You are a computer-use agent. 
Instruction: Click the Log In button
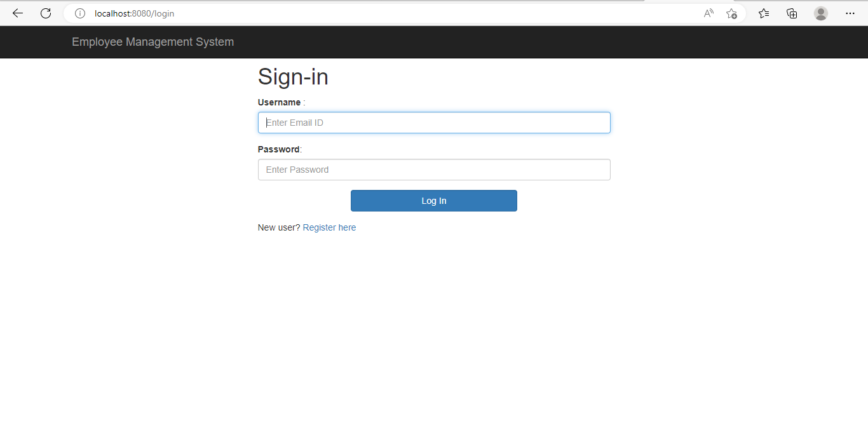tap(433, 200)
